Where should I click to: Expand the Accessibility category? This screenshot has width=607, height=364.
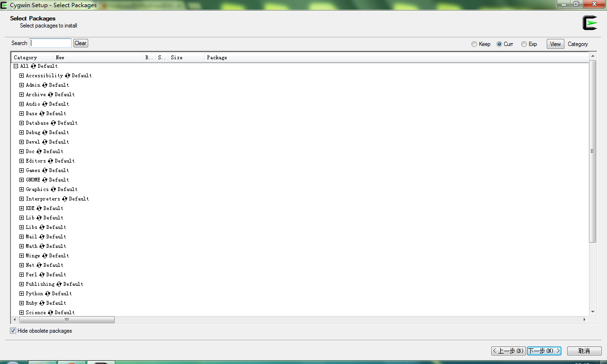(22, 75)
